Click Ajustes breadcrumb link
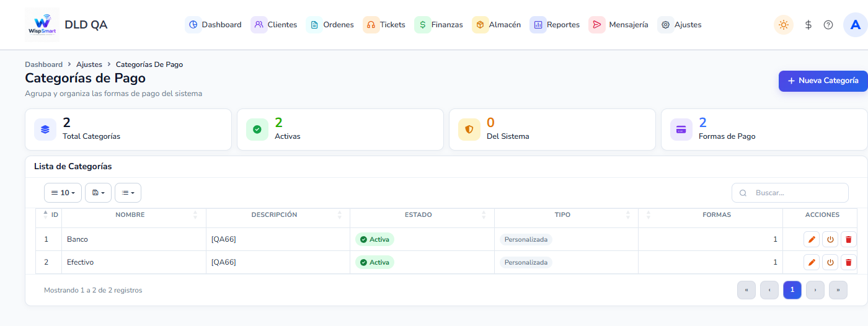Screen dimensions: 868x326 [89, 64]
